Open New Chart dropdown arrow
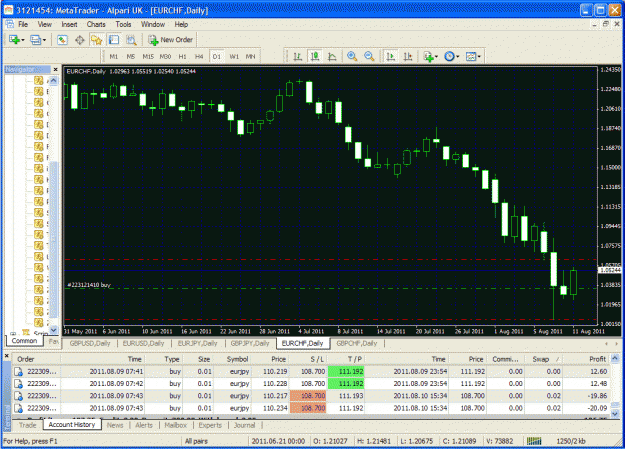Image resolution: width=625 pixels, height=449 pixels. [x=23, y=40]
